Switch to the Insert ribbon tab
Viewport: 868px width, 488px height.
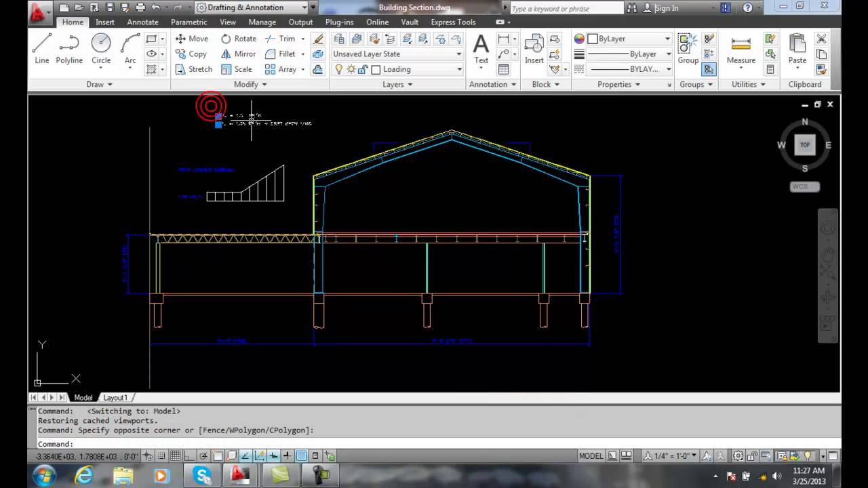coord(104,22)
